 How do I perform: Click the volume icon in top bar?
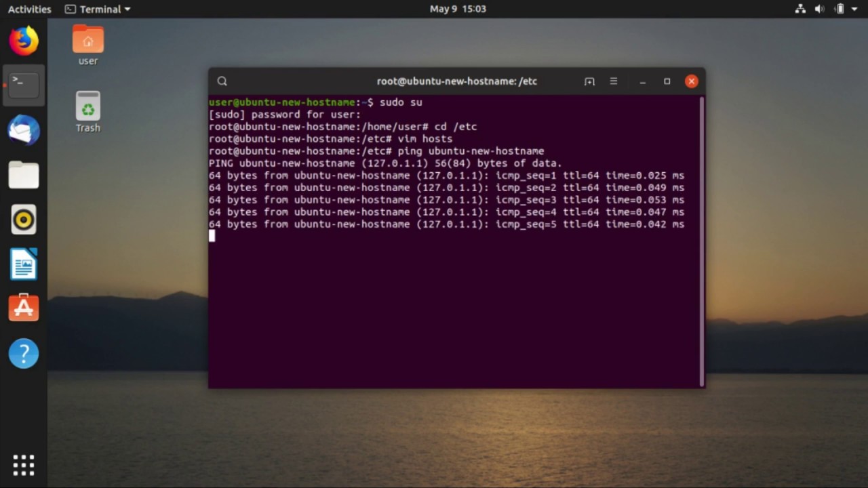pyautogui.click(x=819, y=9)
